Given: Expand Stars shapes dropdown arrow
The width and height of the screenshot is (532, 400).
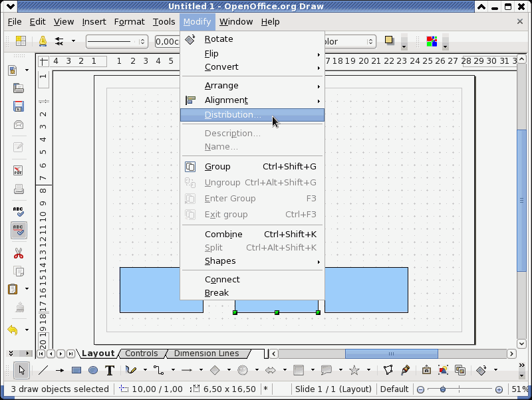Looking at the screenshot, I should point(368,370).
